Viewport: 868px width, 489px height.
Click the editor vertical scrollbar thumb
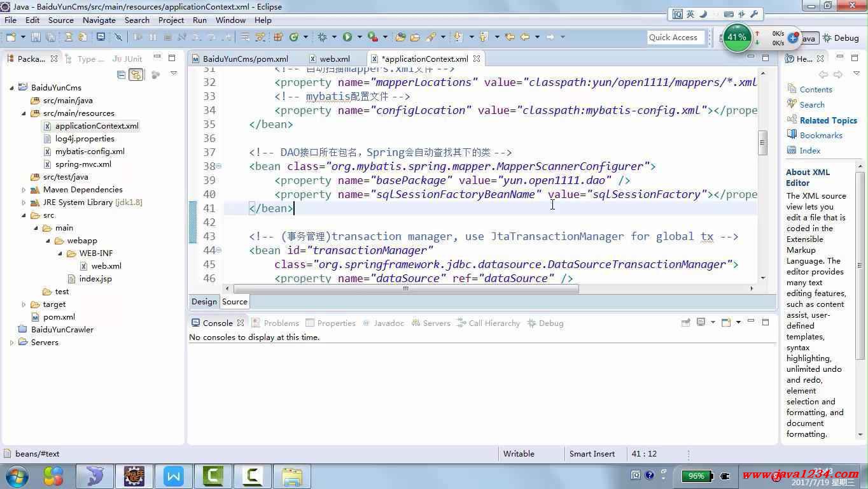[x=762, y=143]
